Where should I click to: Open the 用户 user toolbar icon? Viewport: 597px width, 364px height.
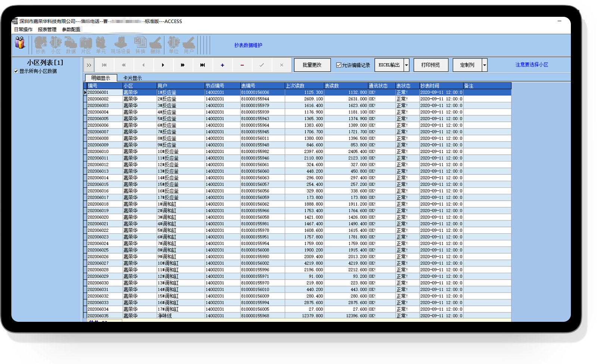click(x=189, y=45)
